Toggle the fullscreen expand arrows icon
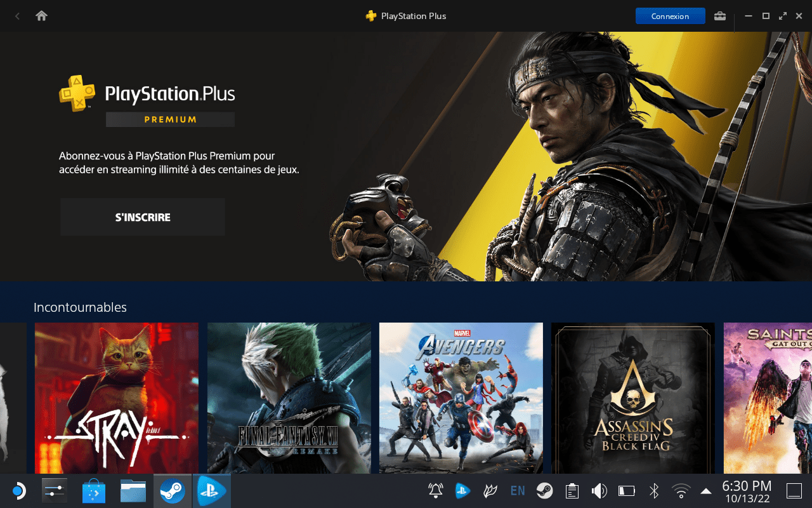 tap(783, 16)
